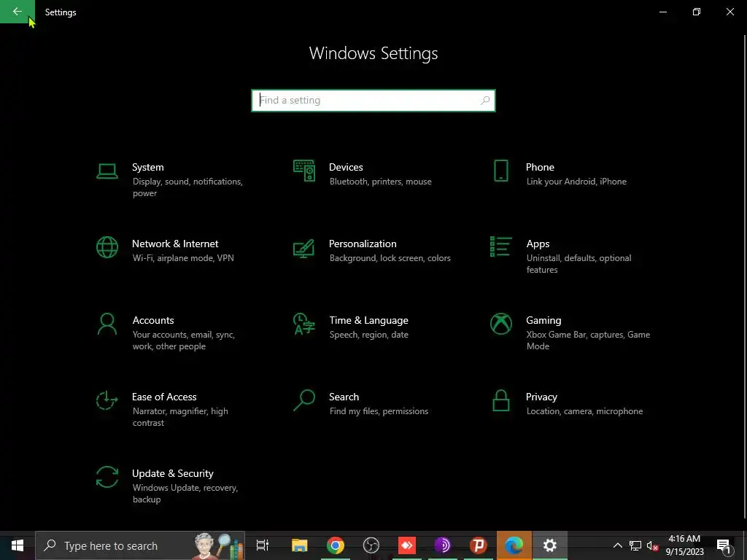Click 'Background, lock screen, colors' text
The width and height of the screenshot is (747, 560).
[x=390, y=258]
